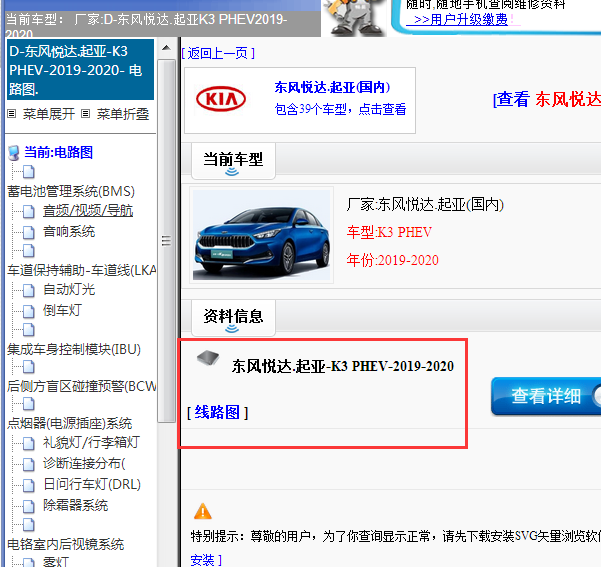Click the sidebar scrollbar thumb

tap(166, 240)
